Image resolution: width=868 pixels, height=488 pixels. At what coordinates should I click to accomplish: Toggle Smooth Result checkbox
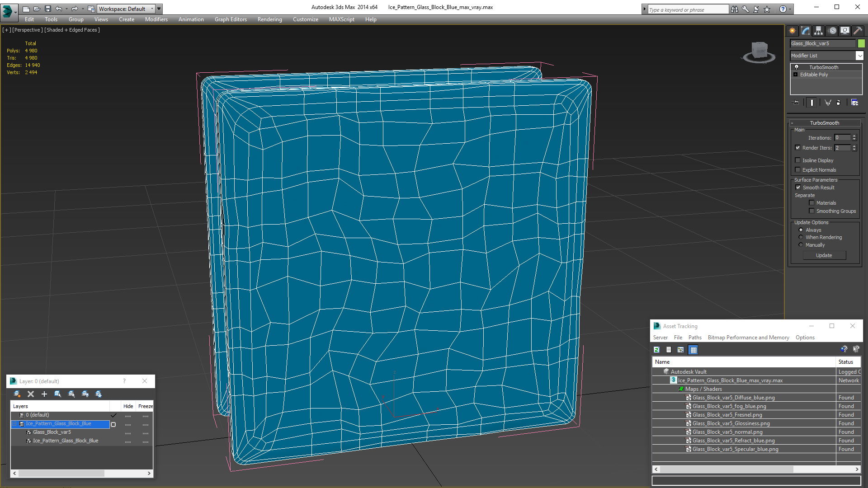click(798, 188)
